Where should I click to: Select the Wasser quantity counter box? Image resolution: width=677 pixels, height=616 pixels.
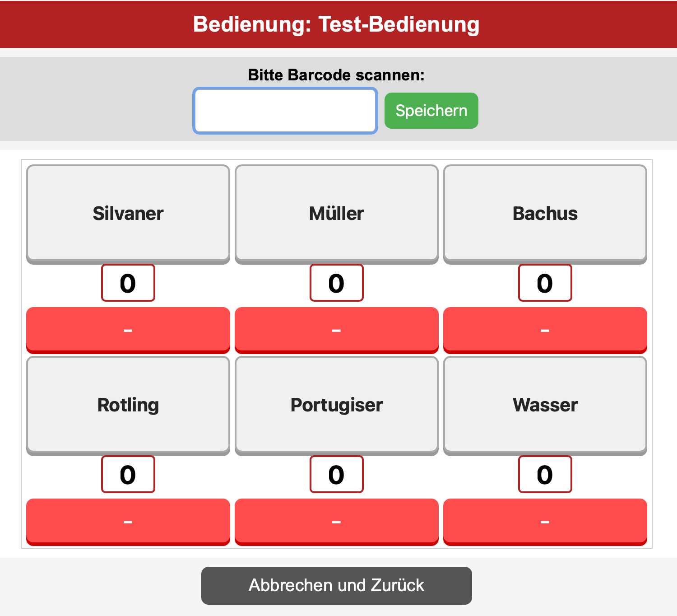[545, 475]
